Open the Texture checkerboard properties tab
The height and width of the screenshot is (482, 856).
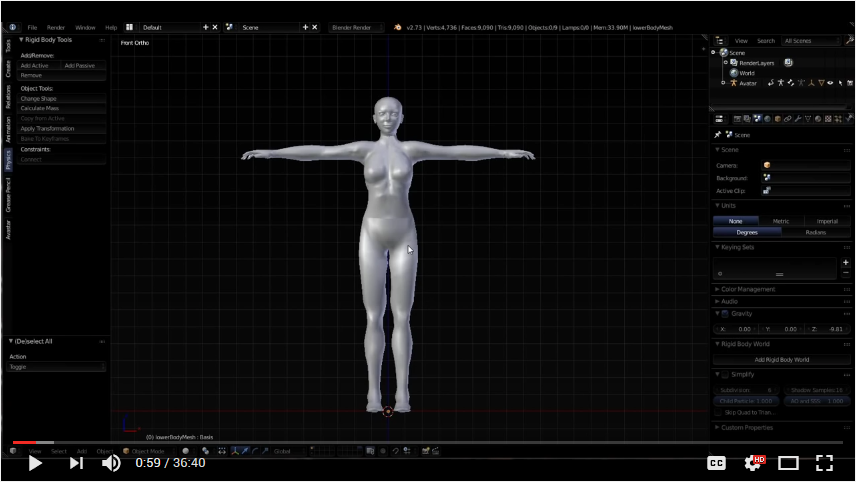point(828,119)
